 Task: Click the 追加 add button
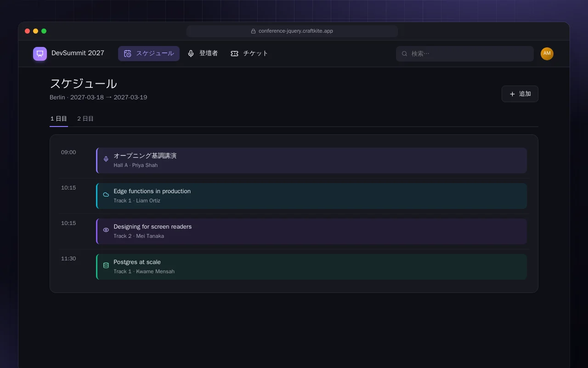pos(520,94)
